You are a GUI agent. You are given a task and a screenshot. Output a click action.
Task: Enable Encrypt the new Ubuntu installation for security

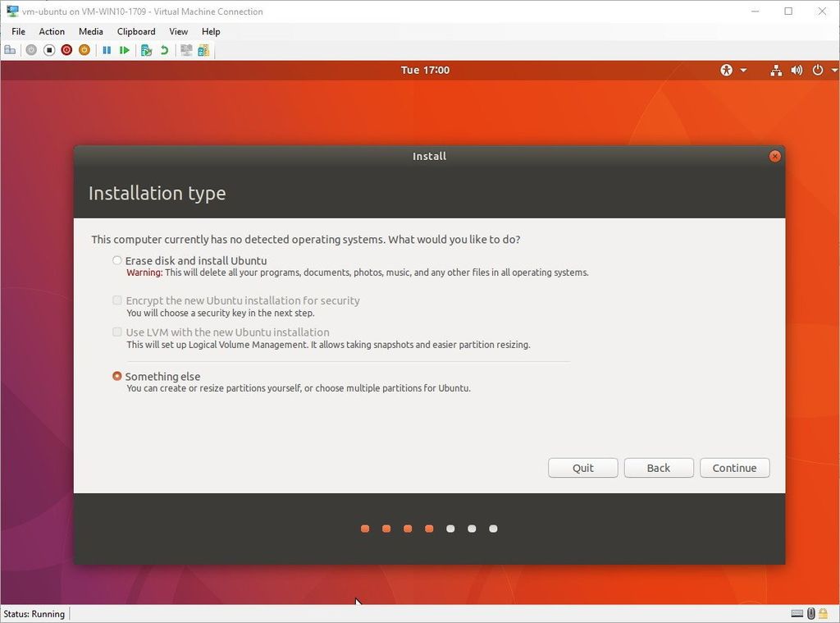(116, 300)
